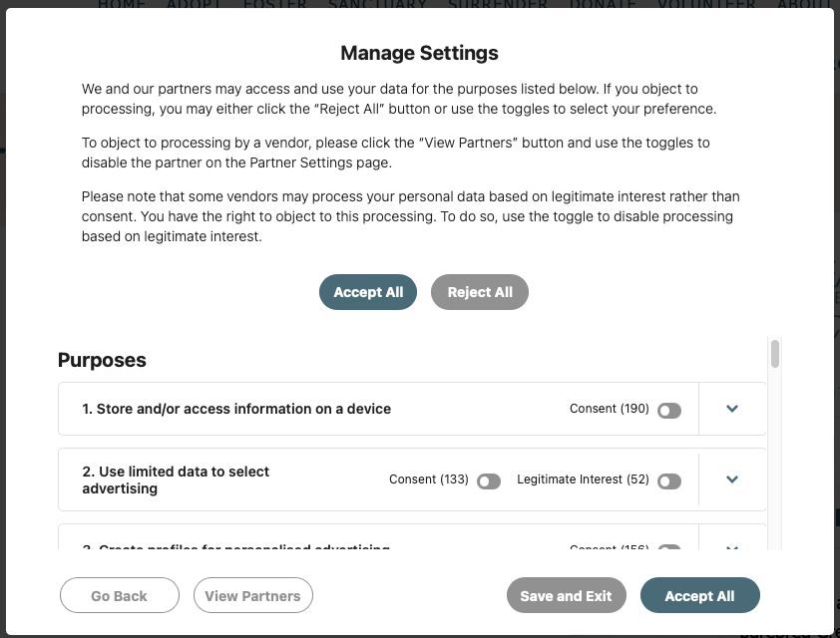Click the bottom Accept All button

tap(699, 596)
